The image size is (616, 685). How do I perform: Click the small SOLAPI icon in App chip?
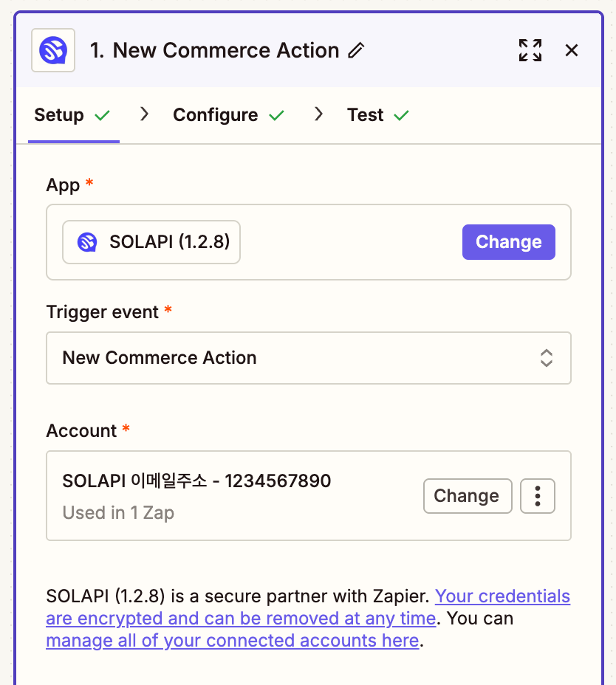click(x=87, y=242)
